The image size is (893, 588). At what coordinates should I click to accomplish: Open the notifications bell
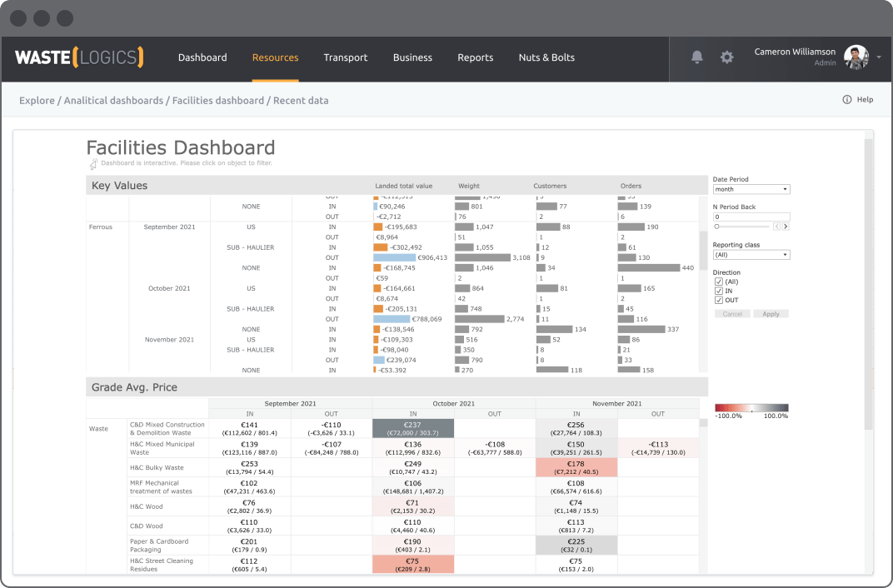pos(697,57)
